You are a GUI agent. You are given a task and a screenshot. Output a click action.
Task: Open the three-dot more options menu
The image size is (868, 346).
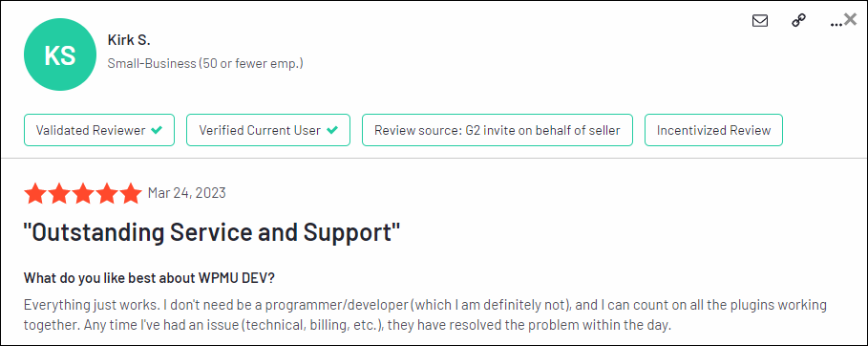click(x=836, y=25)
